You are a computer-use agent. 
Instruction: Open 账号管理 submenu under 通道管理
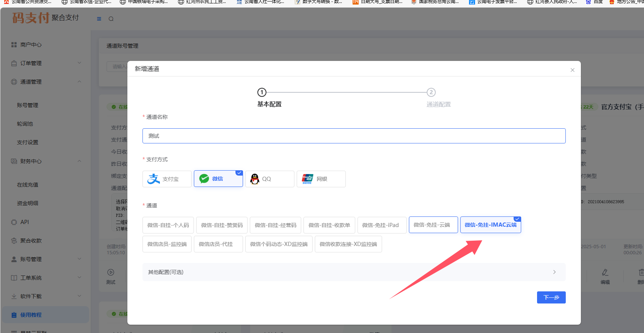[x=28, y=105]
